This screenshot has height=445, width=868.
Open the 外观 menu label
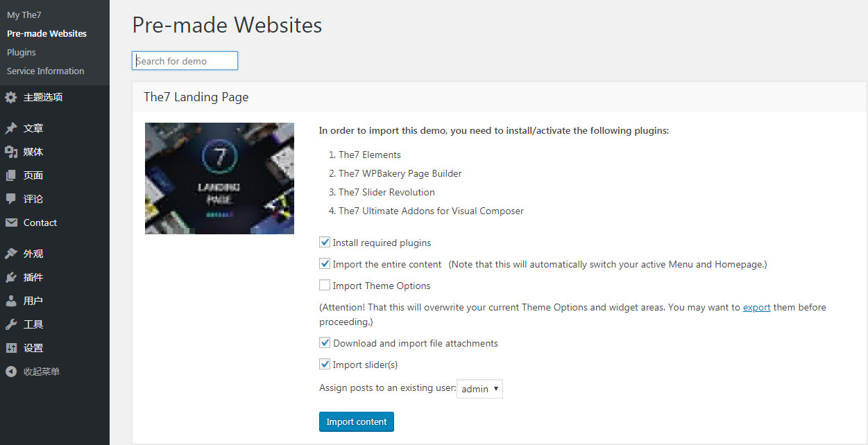[x=33, y=254]
